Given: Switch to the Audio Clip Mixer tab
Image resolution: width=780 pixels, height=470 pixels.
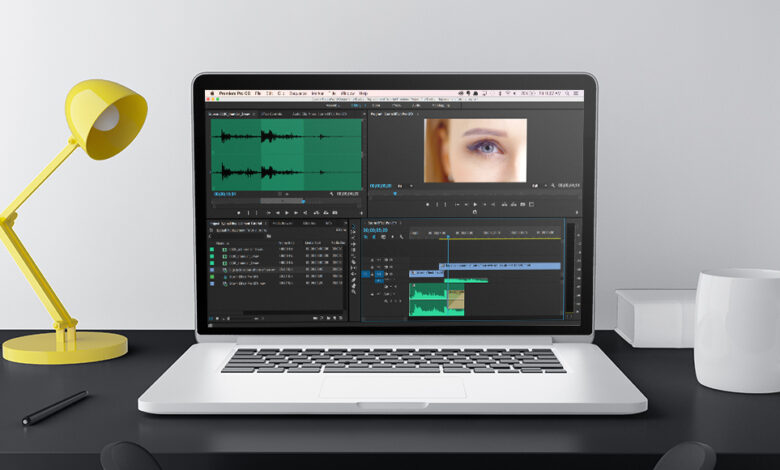Looking at the screenshot, I should coord(319,114).
